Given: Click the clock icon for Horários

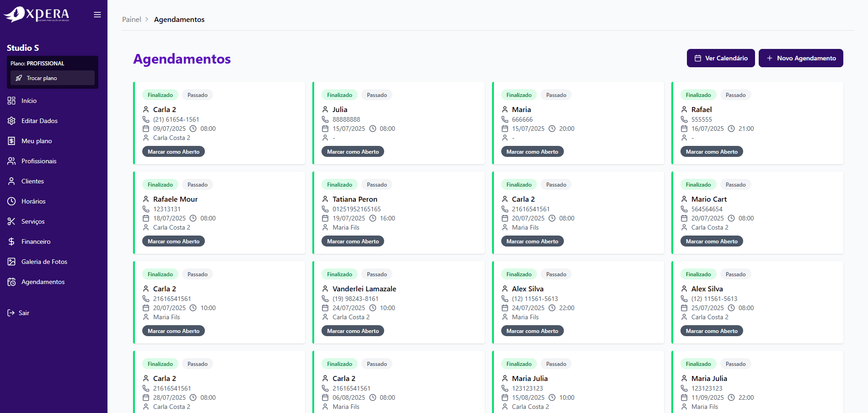Looking at the screenshot, I should [x=11, y=201].
